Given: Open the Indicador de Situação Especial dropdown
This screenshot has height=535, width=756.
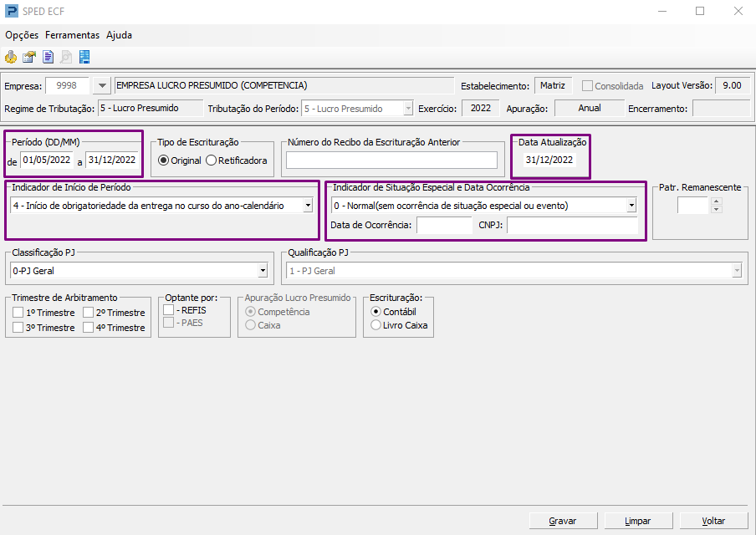Looking at the screenshot, I should coord(631,206).
